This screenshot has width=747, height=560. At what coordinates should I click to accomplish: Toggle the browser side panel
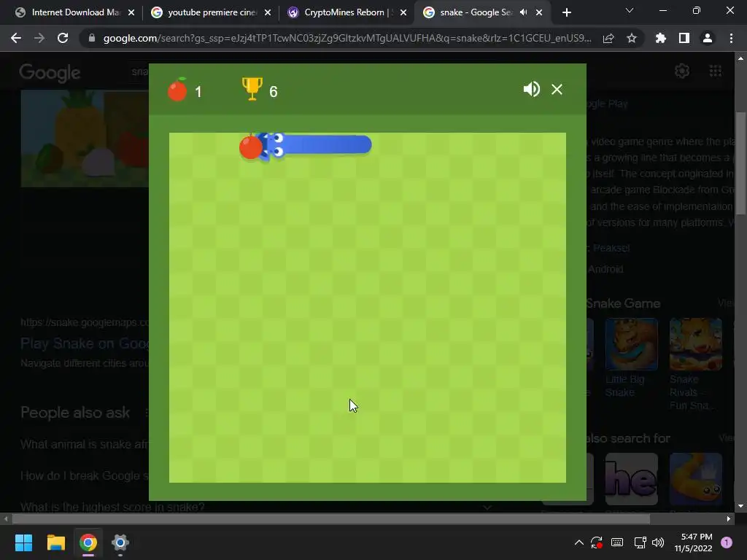[x=684, y=38]
